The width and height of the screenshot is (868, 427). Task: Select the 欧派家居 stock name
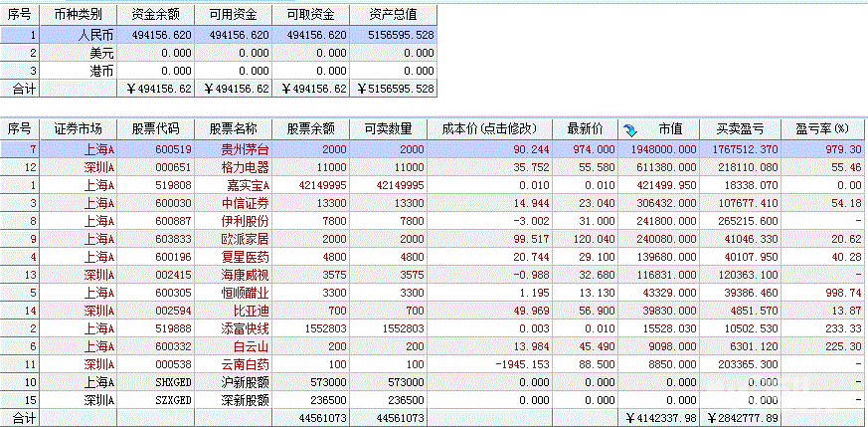[x=245, y=239]
